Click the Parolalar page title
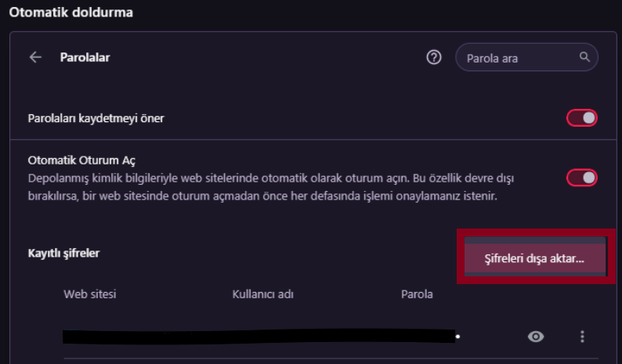 pos(85,57)
